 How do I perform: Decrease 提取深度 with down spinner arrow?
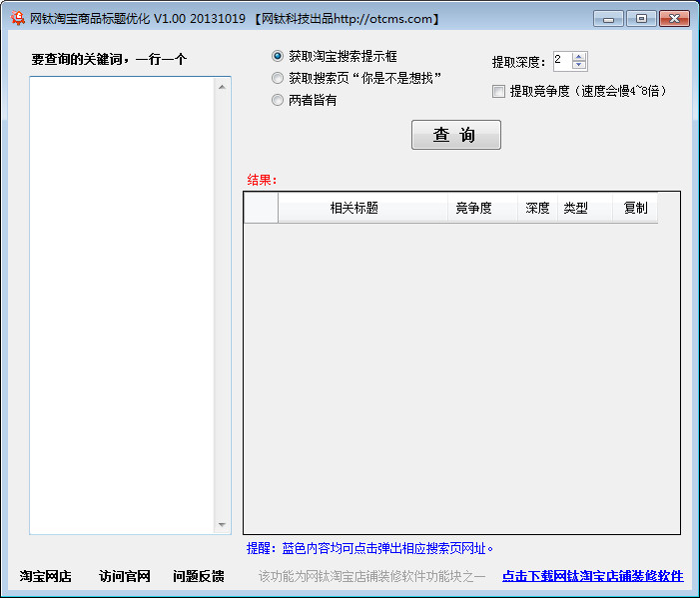point(579,65)
